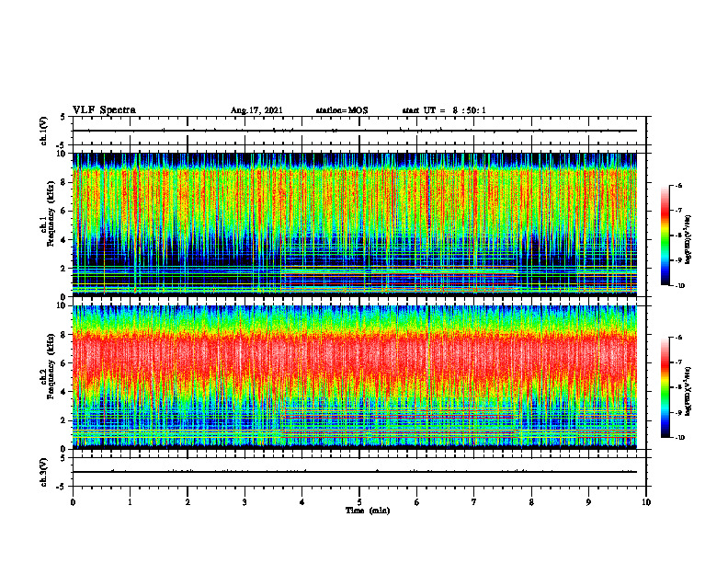Viewport: 728px width, 563px height.
Task: Click time axis tick label "4"
Action: 302,502
